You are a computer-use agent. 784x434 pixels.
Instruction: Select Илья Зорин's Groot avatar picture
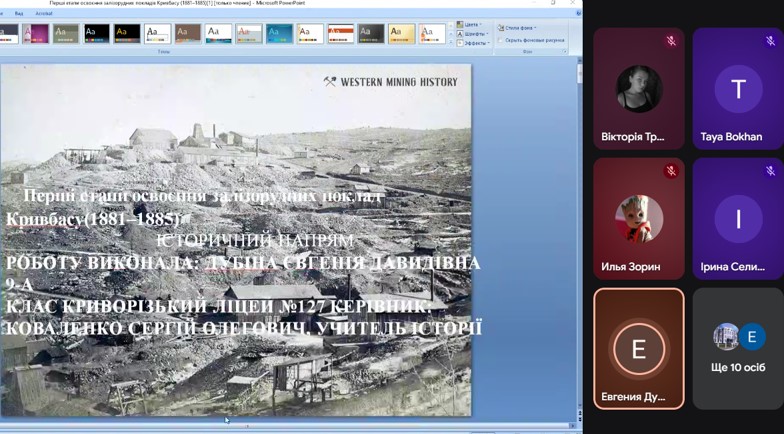pos(638,218)
